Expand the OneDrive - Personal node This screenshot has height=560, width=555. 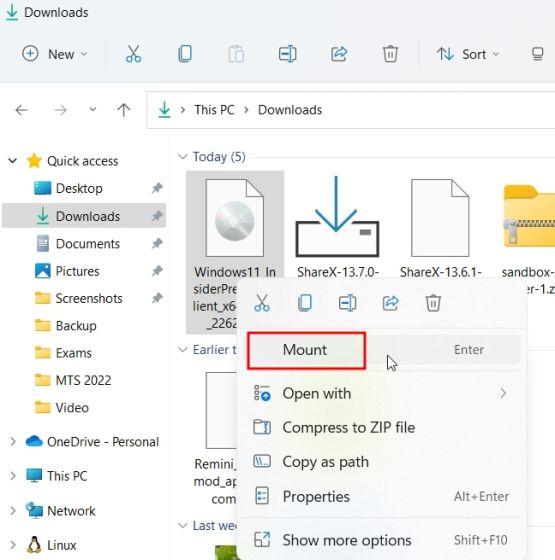click(13, 442)
